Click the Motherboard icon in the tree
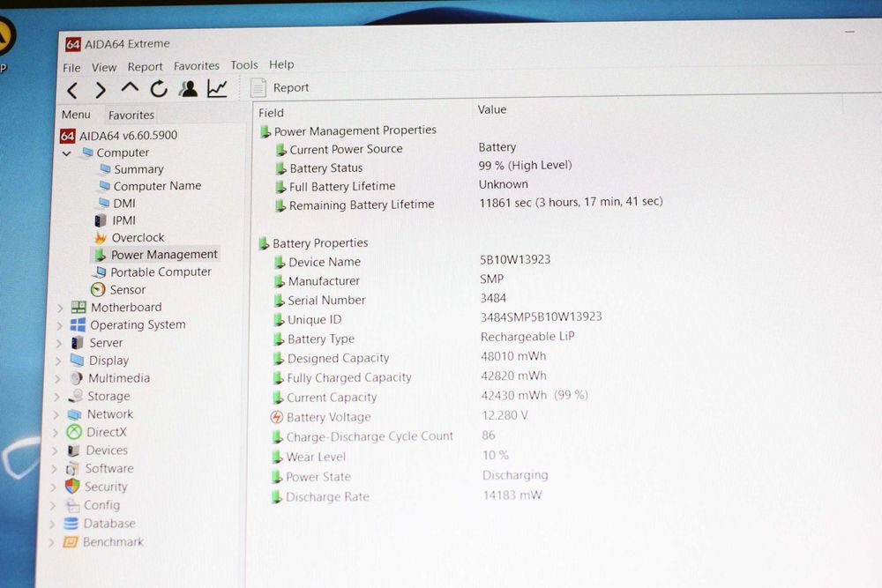882x588 pixels. point(78,307)
